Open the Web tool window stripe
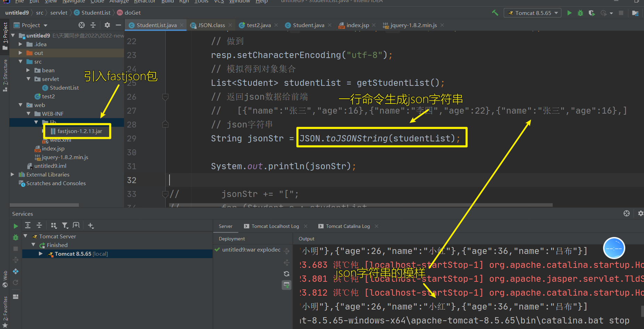644x329 pixels. [x=5, y=279]
